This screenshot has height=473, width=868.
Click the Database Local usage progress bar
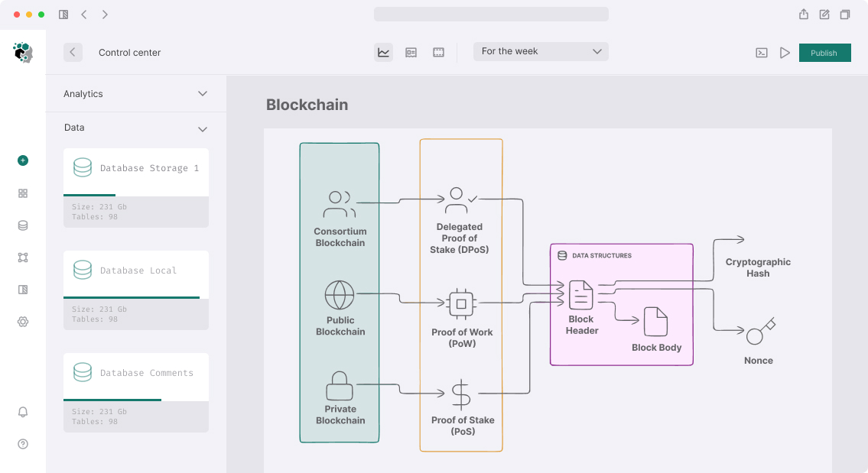[132, 297]
